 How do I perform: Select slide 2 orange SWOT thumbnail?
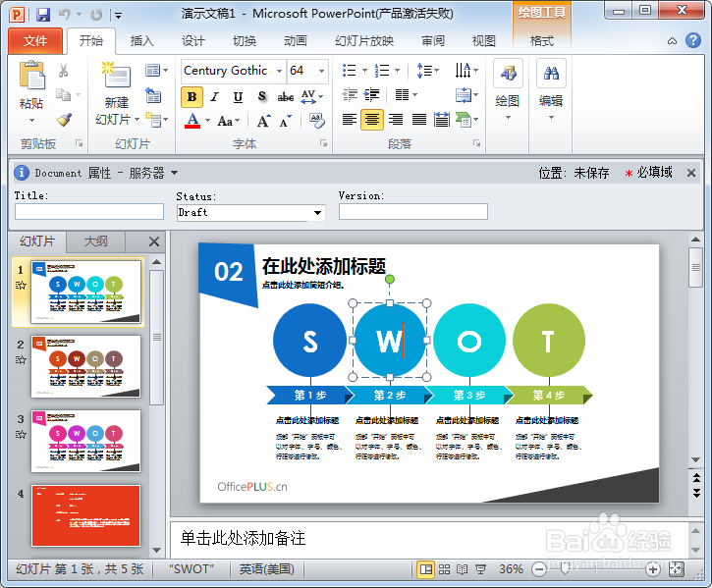coord(85,366)
